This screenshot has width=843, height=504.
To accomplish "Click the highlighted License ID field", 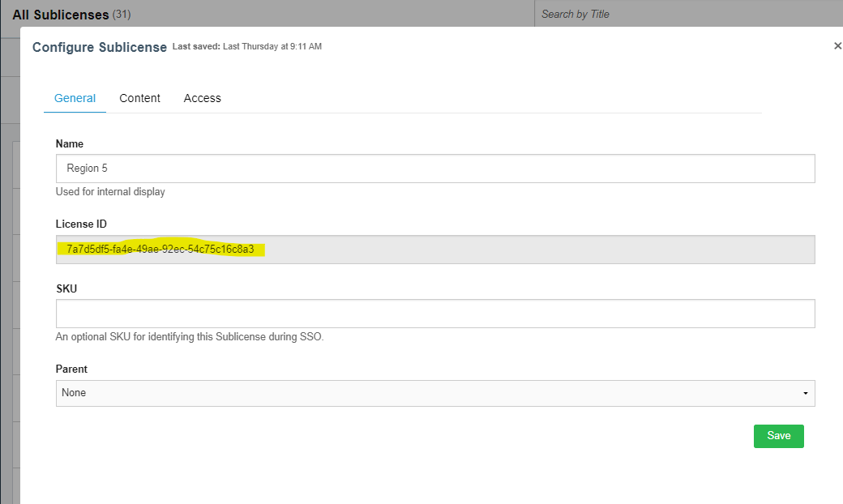I will point(434,250).
